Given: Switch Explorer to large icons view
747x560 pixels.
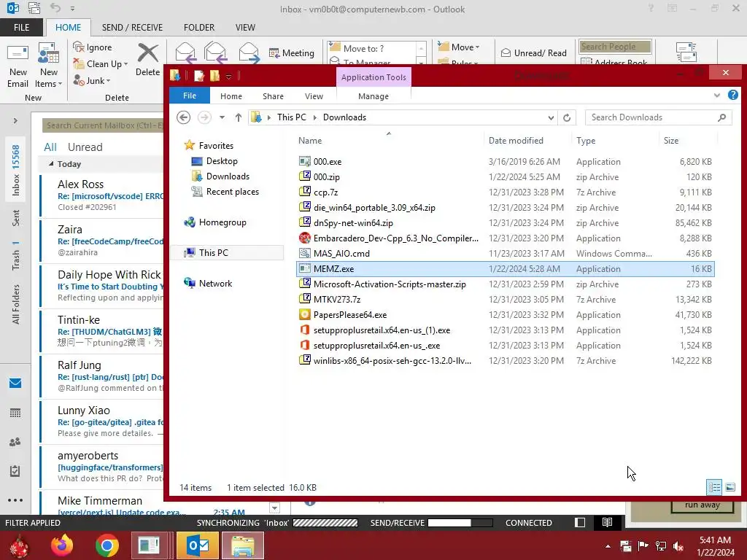Looking at the screenshot, I should pos(730,487).
